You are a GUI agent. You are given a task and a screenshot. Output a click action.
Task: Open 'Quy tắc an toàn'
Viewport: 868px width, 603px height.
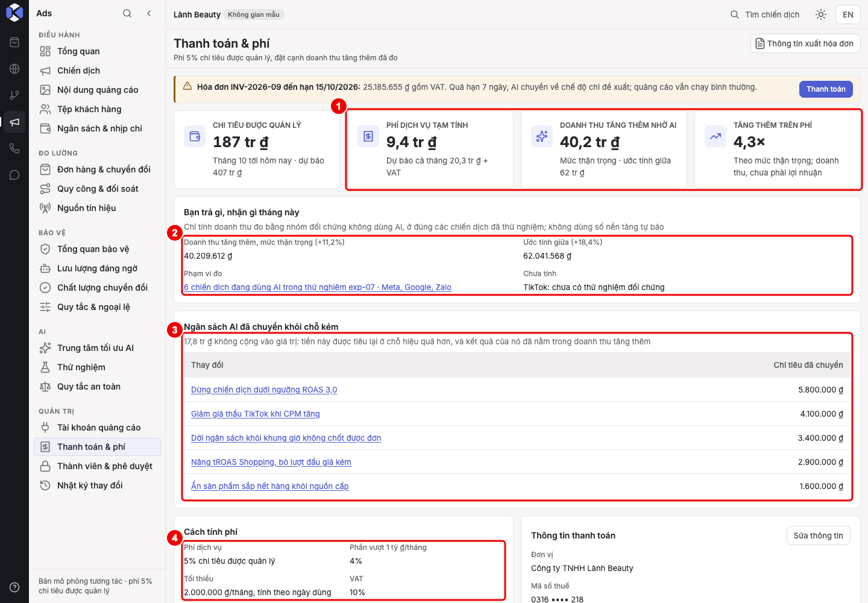pyautogui.click(x=97, y=387)
